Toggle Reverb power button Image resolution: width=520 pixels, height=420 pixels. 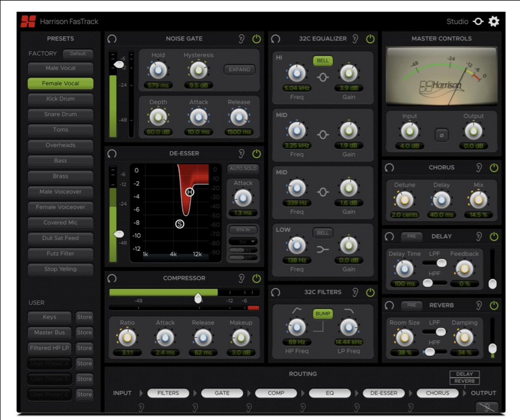(x=494, y=305)
